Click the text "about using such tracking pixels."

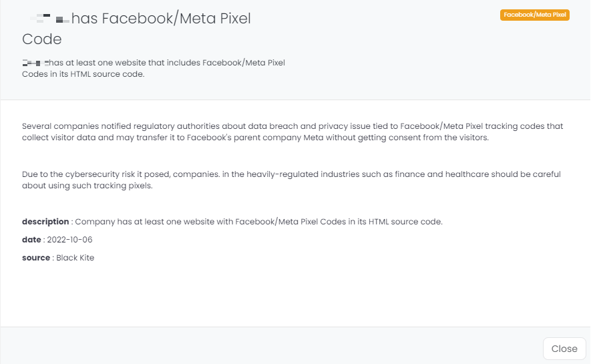click(87, 186)
